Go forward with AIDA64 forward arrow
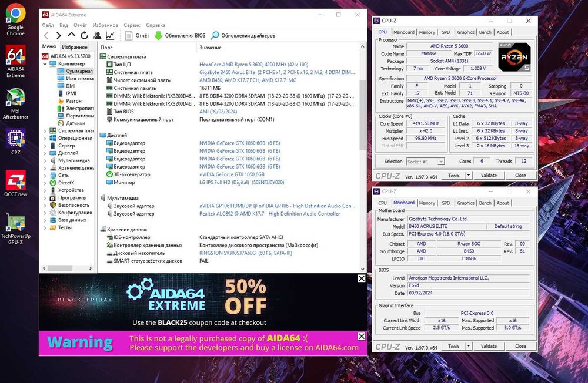This screenshot has height=383, width=588. (58, 36)
